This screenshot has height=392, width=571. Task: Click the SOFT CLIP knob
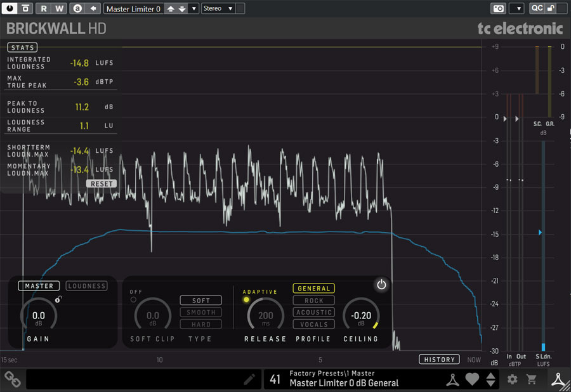pos(152,315)
